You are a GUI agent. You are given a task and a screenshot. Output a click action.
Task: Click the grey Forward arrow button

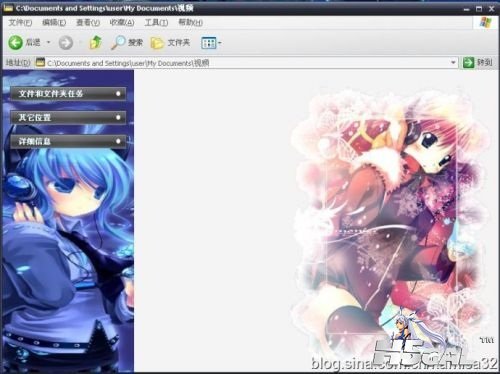(66, 43)
